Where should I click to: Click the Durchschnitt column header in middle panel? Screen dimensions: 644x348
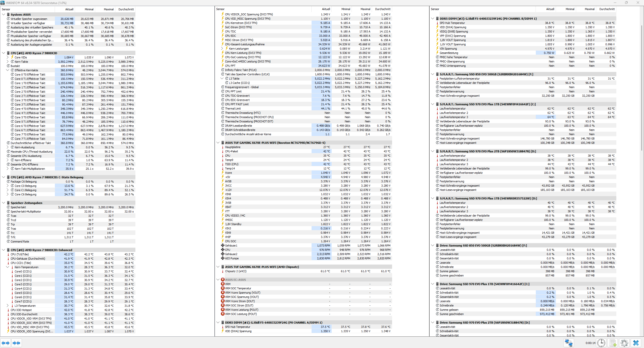pyautogui.click(x=383, y=9)
